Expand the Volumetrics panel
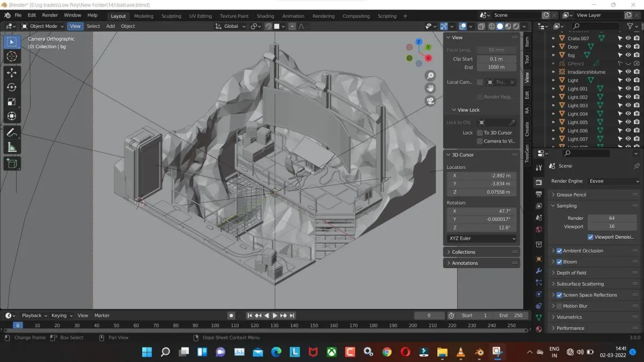 click(x=595, y=317)
